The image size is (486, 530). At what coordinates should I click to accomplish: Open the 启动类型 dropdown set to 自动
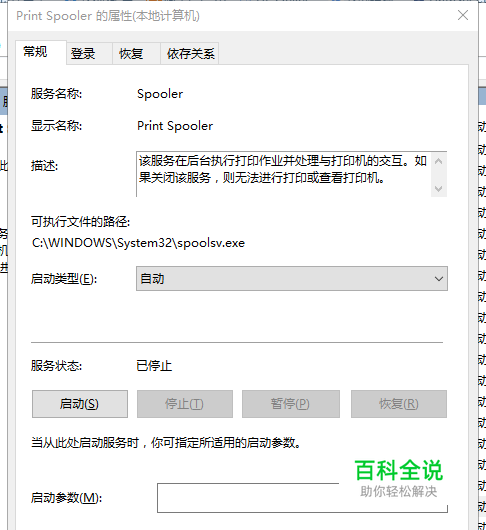(x=292, y=279)
